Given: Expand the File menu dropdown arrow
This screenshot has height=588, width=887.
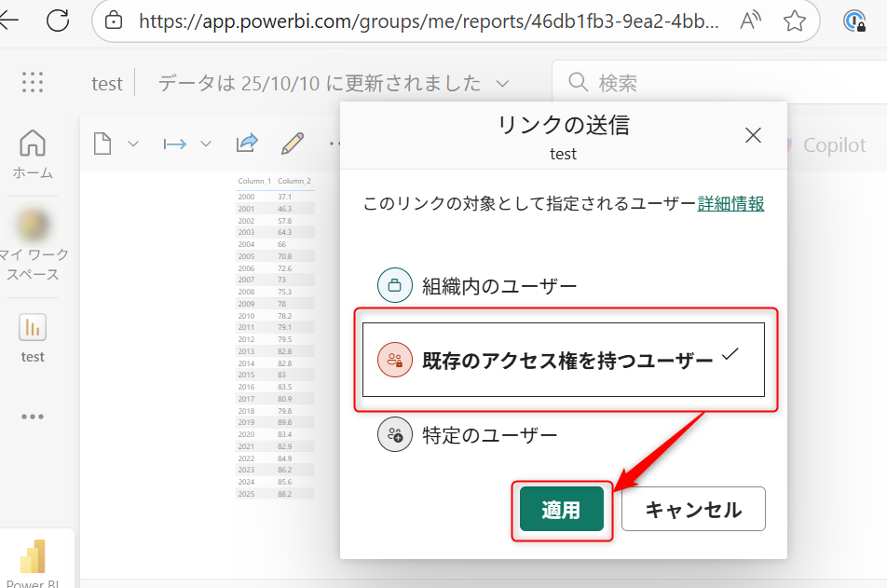Looking at the screenshot, I should [x=132, y=144].
